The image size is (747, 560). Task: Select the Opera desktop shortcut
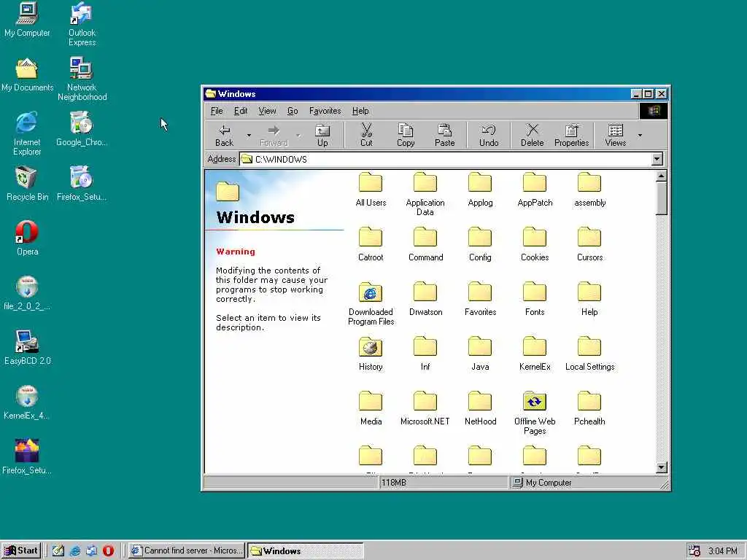pos(27,238)
